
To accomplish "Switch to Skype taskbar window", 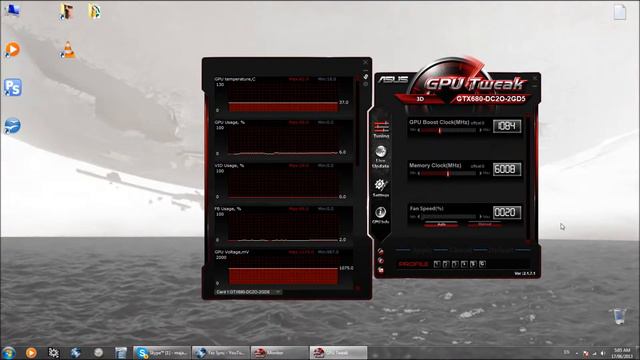I will [x=162, y=352].
